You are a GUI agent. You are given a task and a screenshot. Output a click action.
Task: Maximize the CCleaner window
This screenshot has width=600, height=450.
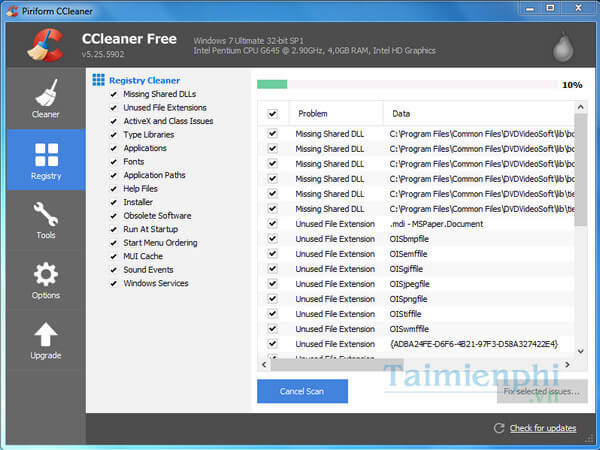coord(550,8)
